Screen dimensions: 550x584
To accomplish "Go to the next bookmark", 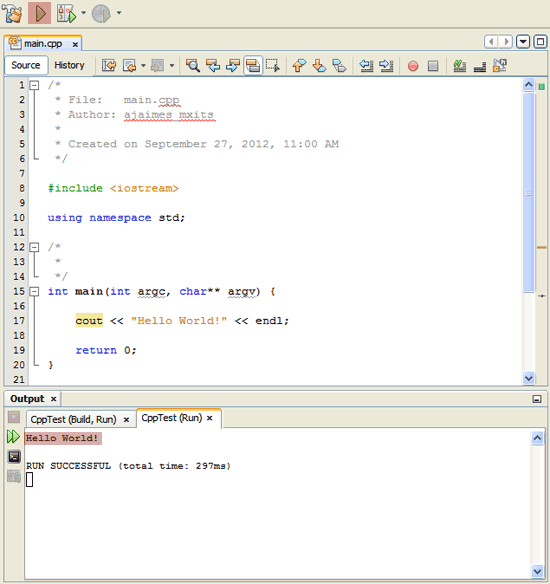I will tap(319, 66).
